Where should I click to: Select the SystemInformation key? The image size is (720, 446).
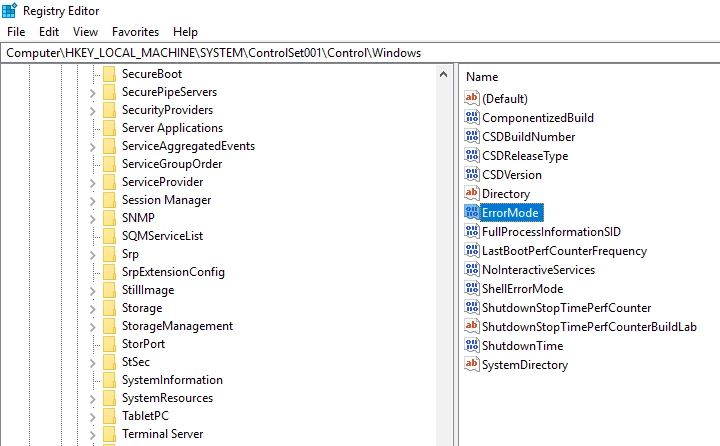pos(172,380)
